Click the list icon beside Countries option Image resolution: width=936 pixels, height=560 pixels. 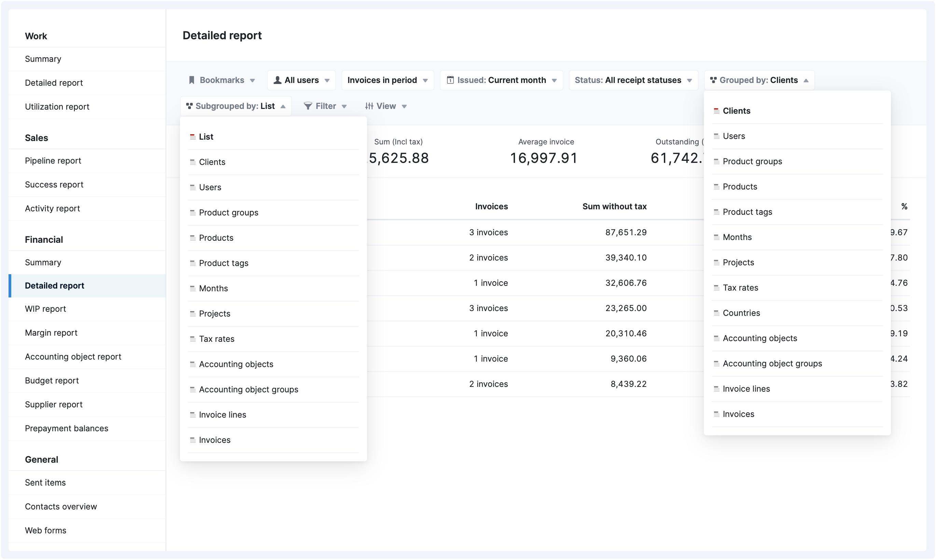pyautogui.click(x=716, y=313)
